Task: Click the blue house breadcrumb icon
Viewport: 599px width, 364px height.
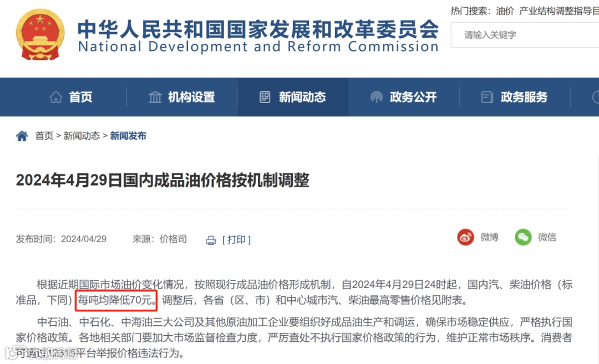Action: pyautogui.click(x=22, y=136)
